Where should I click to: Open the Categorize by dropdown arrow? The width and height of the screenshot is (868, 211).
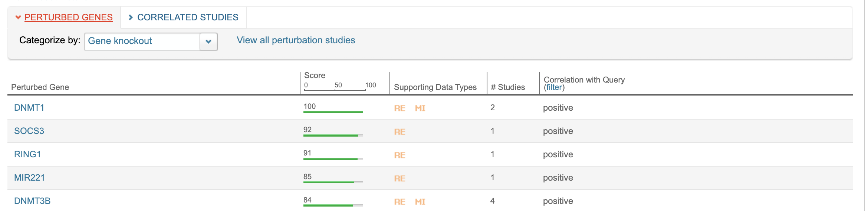click(x=208, y=41)
